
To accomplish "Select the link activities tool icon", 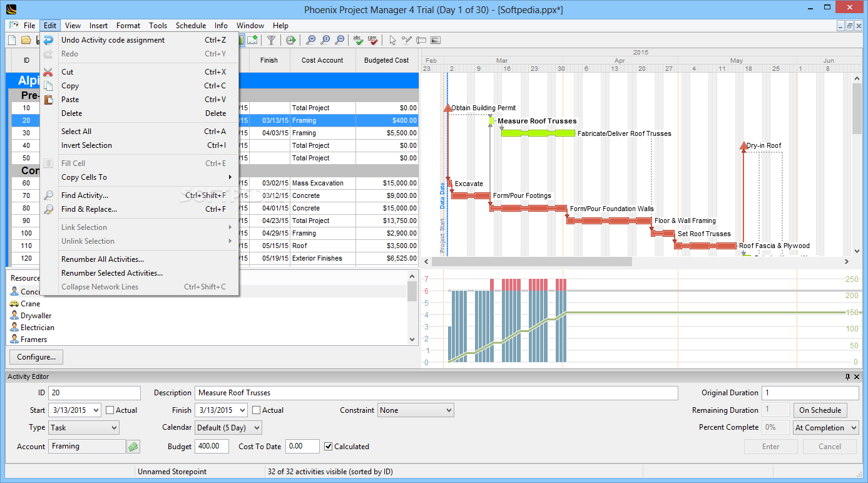I will pyautogui.click(x=407, y=40).
